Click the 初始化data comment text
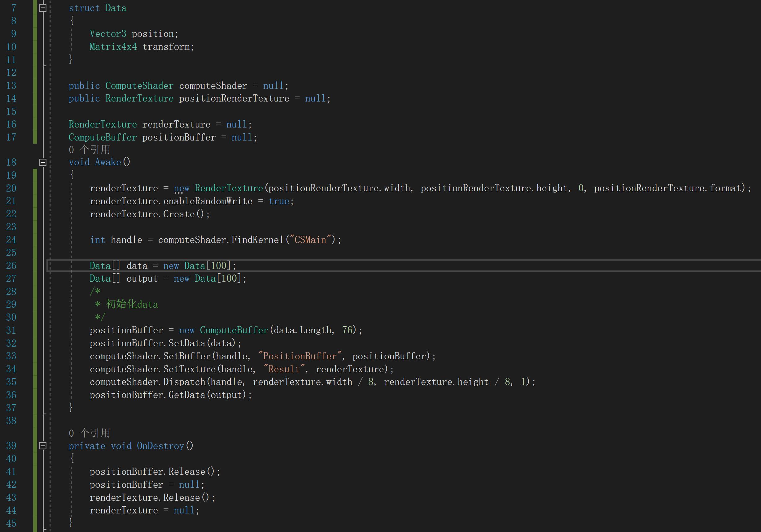 coord(132,305)
